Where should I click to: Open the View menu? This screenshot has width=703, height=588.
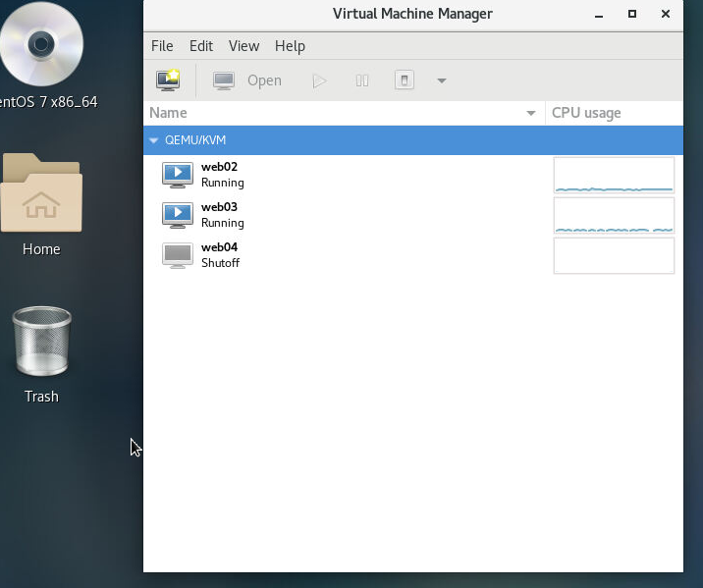(243, 46)
